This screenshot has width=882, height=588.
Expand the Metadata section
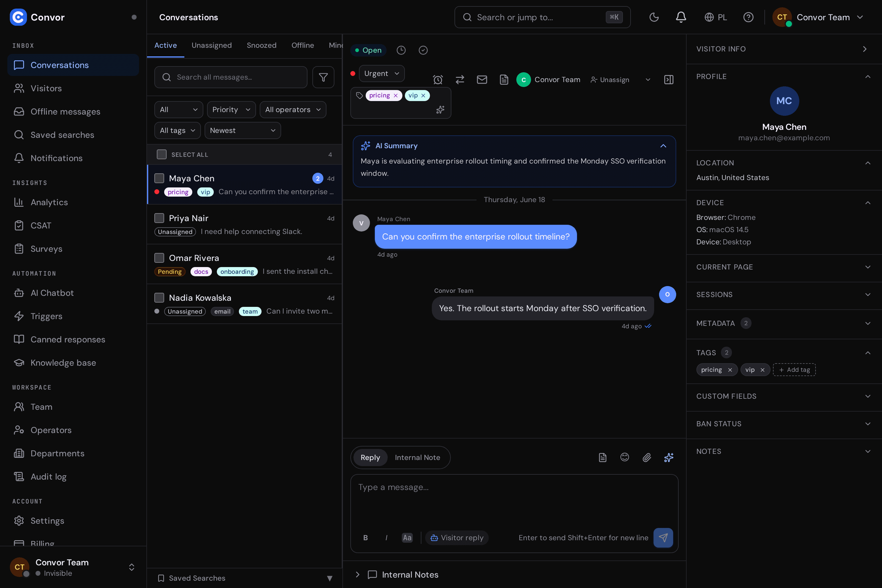click(x=784, y=323)
